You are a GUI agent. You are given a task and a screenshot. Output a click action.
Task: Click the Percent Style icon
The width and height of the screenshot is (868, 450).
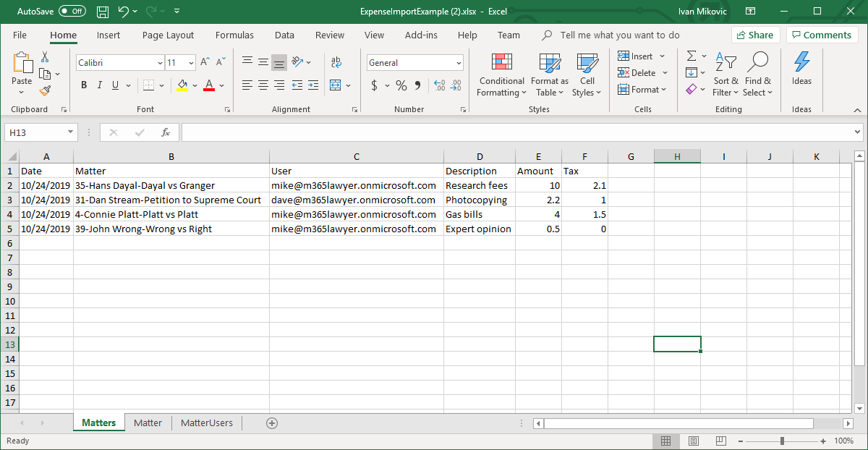point(401,85)
